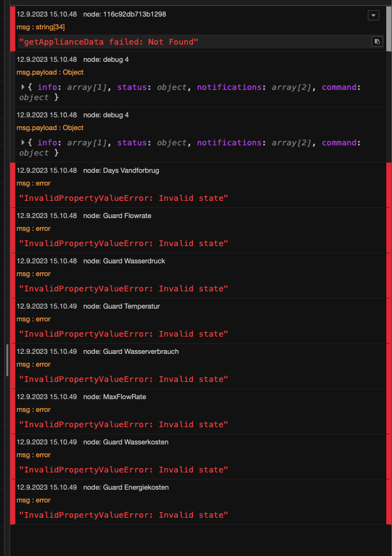
Task: Expand the info array inside the payload
Action: point(47,87)
